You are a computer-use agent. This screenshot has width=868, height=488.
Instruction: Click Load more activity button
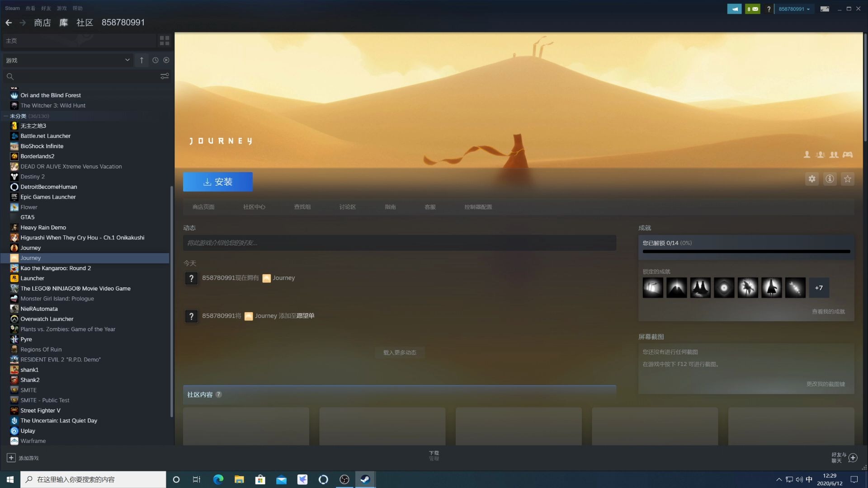400,352
